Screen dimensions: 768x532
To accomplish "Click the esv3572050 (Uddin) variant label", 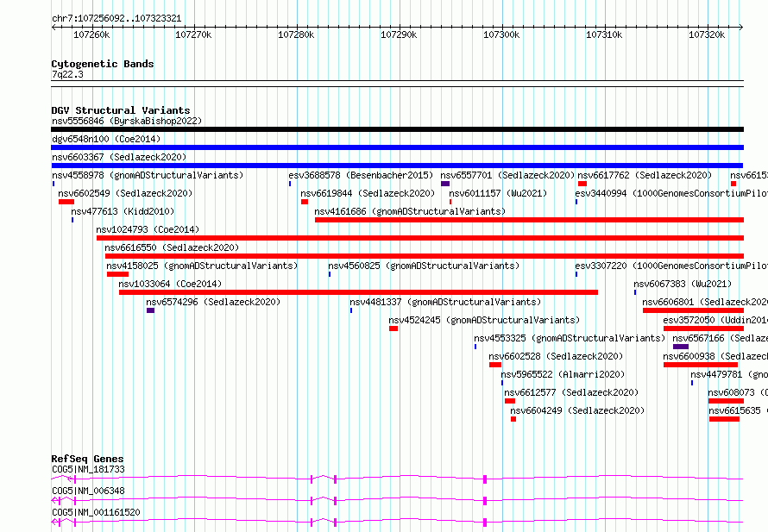I will tap(715, 320).
